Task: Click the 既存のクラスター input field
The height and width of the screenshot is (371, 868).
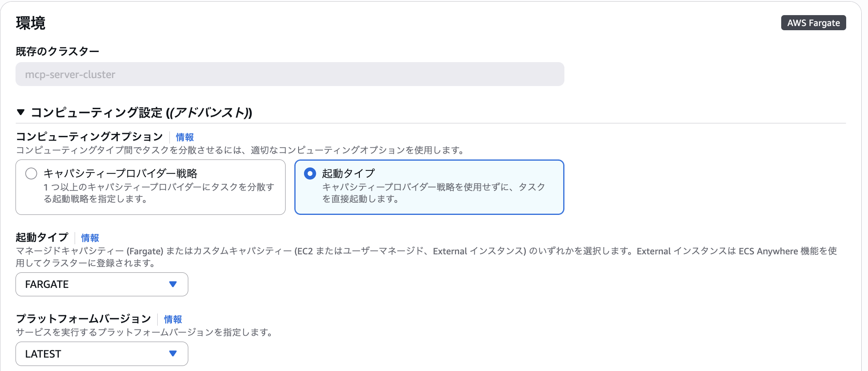Action: pos(289,74)
